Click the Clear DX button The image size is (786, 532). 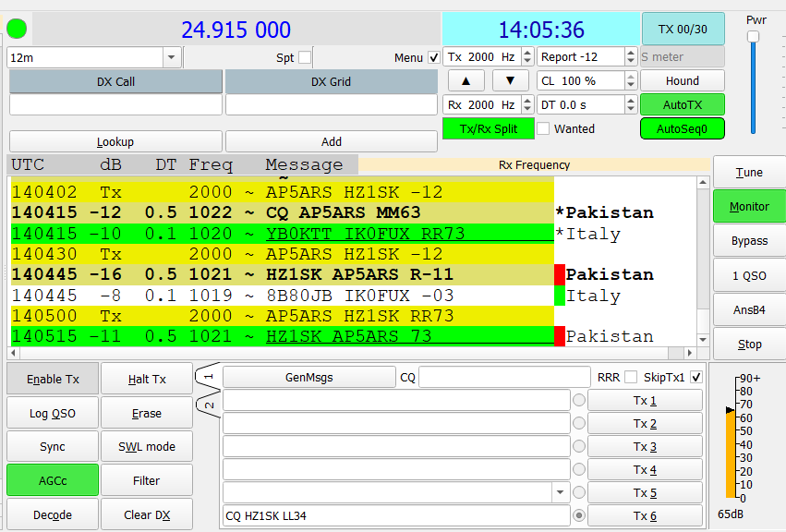click(147, 514)
